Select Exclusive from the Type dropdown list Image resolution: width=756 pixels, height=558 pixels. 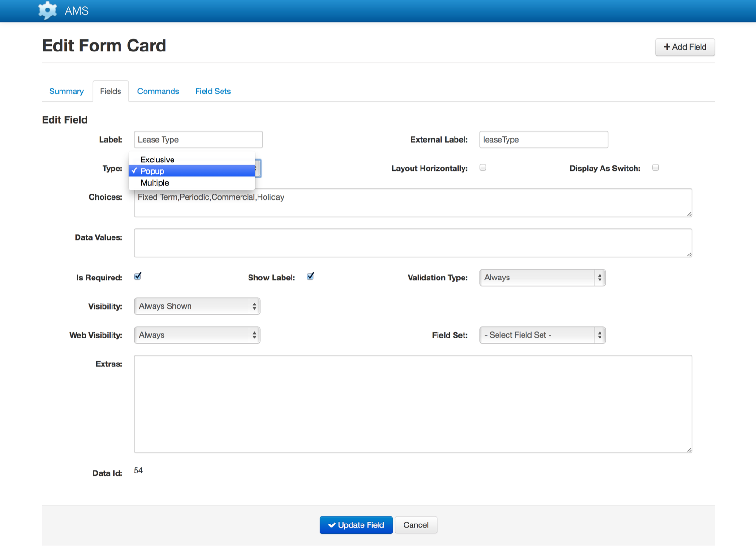coord(157,160)
